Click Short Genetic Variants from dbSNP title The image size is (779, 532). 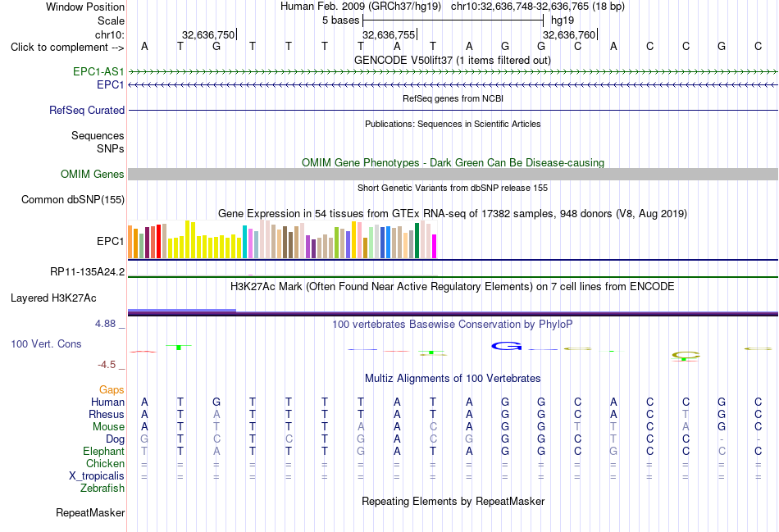tap(453, 189)
